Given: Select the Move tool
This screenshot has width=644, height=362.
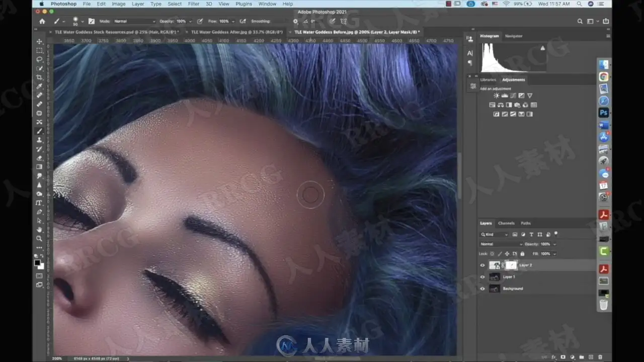Looking at the screenshot, I should tap(39, 42).
